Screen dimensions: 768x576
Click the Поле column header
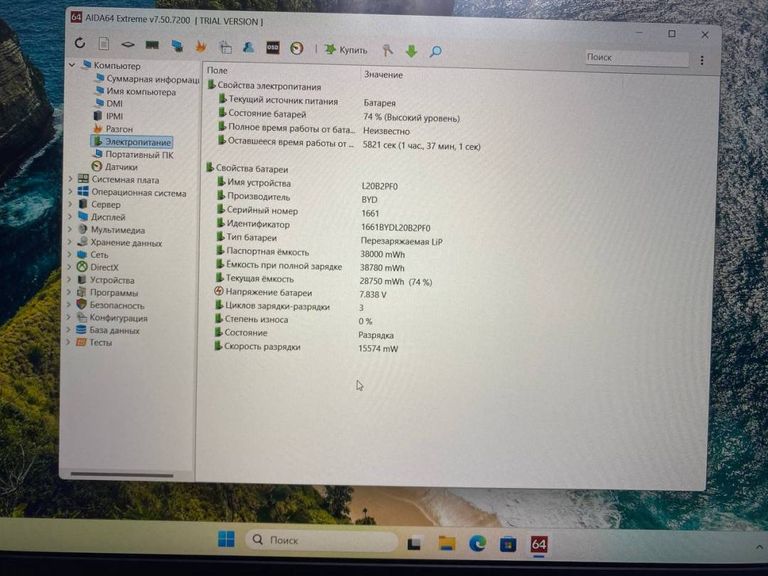pos(218,71)
